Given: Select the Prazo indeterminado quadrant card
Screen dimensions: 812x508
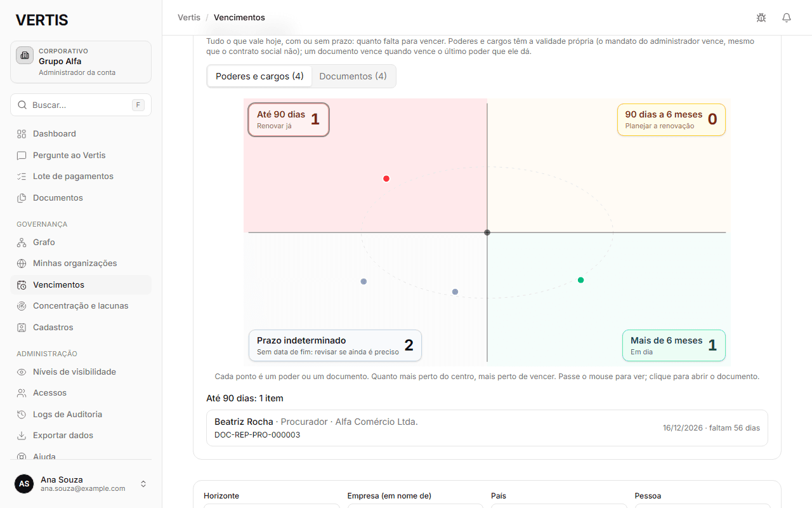Looking at the screenshot, I should point(335,345).
